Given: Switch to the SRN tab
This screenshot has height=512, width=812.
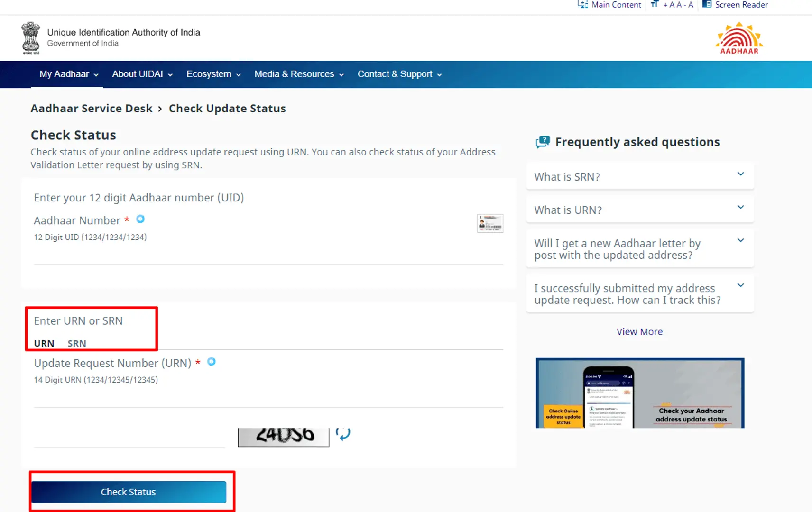Looking at the screenshot, I should (77, 343).
